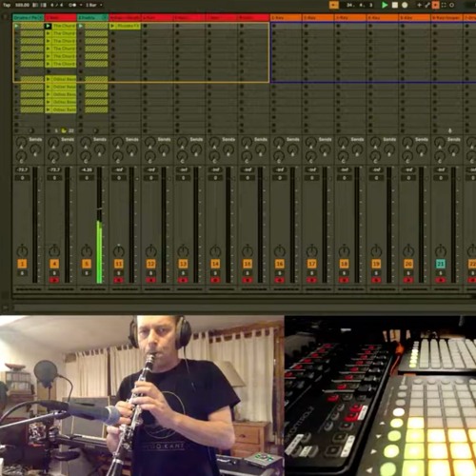This screenshot has height=476, width=476.
Task: Click the -4.26 peak level readout
Action: click(x=87, y=170)
